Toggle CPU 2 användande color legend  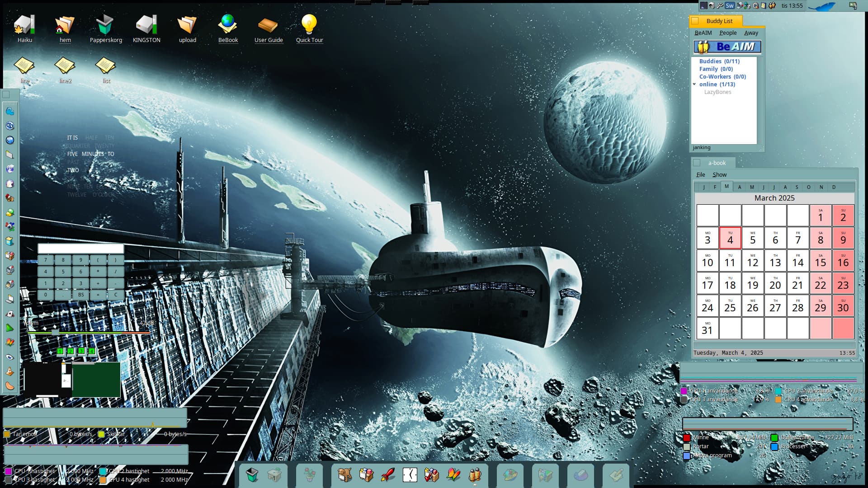coord(778,391)
